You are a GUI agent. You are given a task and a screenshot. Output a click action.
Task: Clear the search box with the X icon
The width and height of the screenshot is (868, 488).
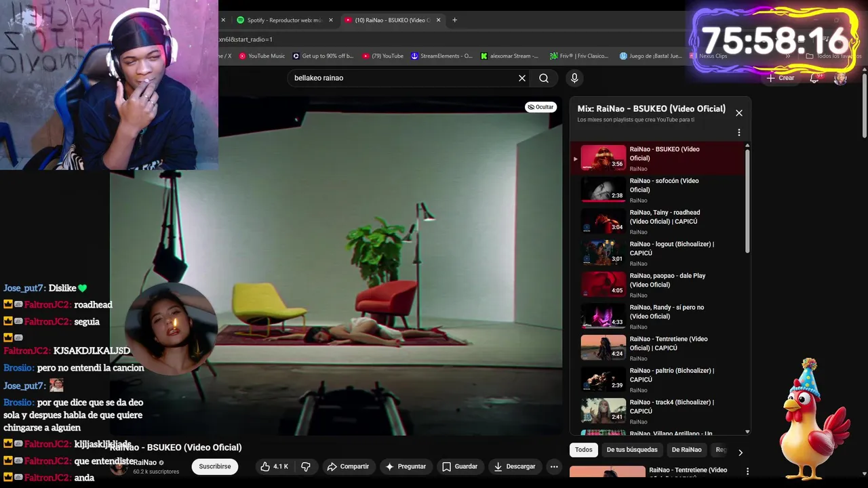click(522, 78)
